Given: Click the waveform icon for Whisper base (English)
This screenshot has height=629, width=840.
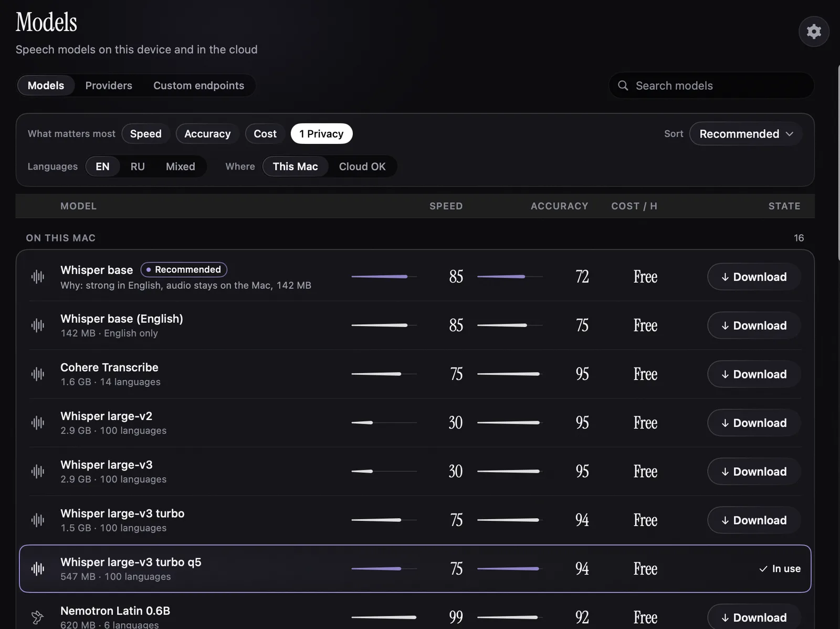Looking at the screenshot, I should (38, 326).
